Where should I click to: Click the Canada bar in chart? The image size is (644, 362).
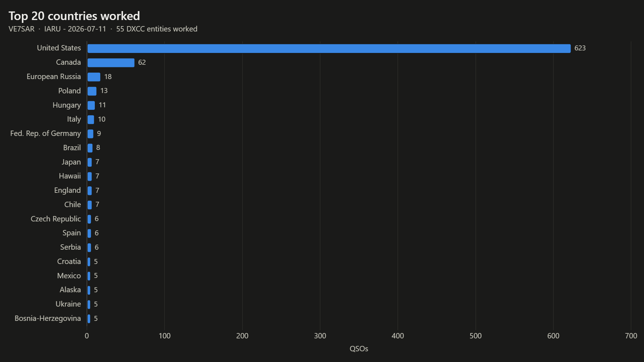point(111,63)
